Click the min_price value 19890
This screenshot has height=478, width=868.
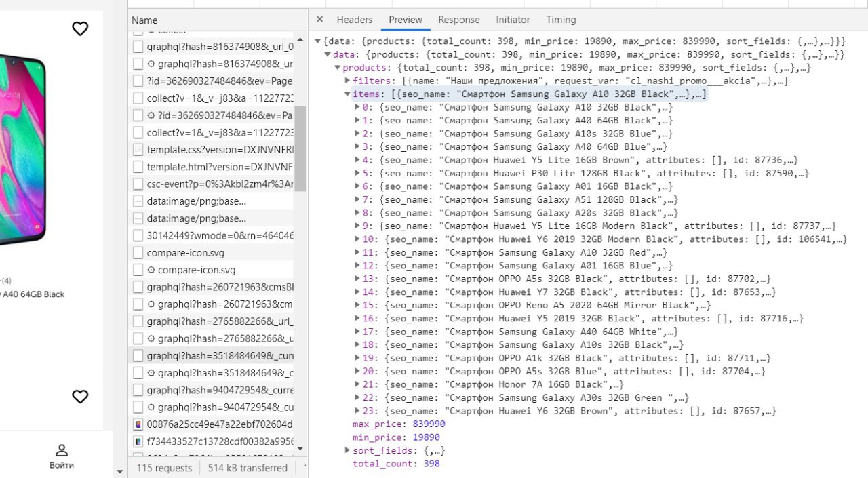[x=426, y=438]
